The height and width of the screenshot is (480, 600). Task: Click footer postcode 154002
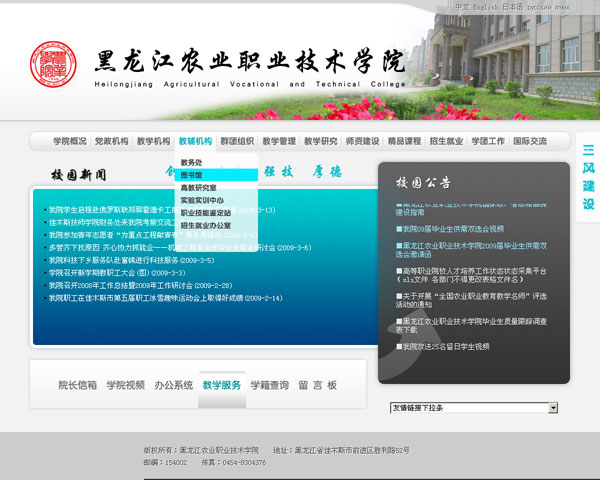tap(176, 462)
